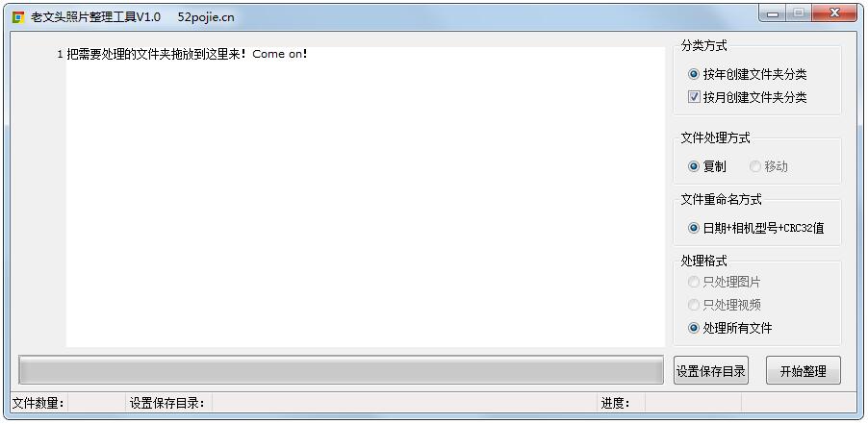
Task: Select 处理所有文件 format option
Action: click(x=730, y=328)
